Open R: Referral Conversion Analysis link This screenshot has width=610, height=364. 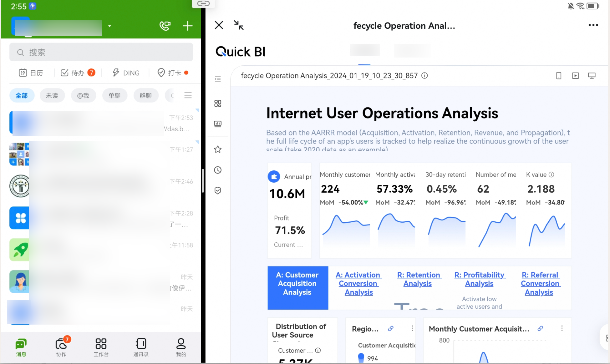[540, 283]
